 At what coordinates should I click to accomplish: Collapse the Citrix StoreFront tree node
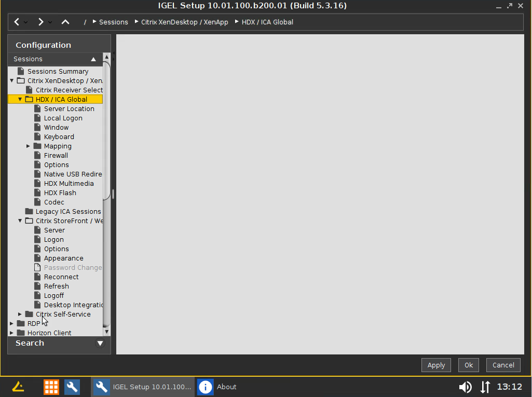19,221
